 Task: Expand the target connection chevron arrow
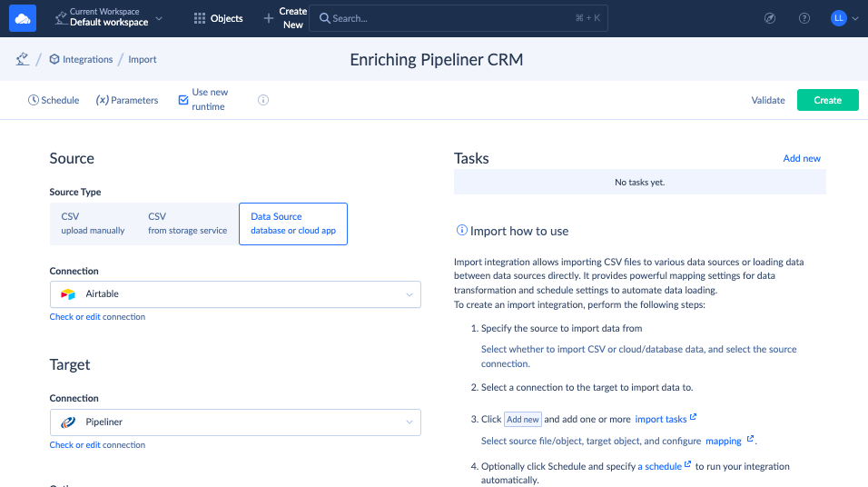pos(409,422)
